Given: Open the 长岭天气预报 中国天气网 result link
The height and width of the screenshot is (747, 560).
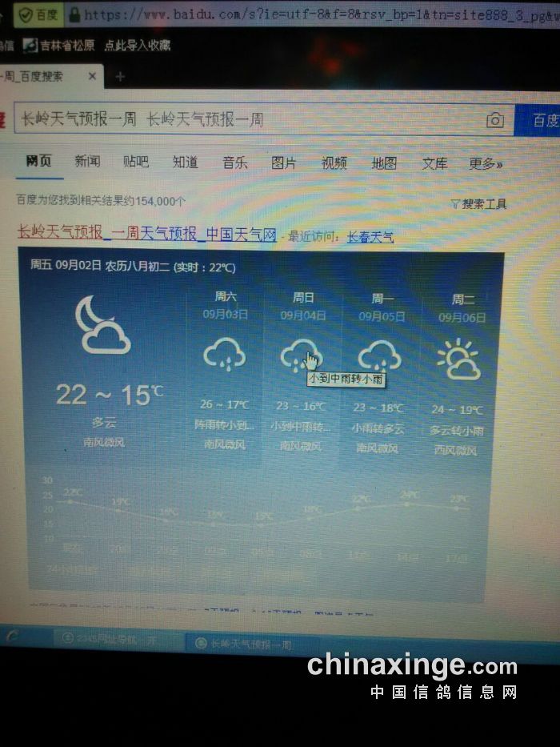Looking at the screenshot, I should pos(146,234).
